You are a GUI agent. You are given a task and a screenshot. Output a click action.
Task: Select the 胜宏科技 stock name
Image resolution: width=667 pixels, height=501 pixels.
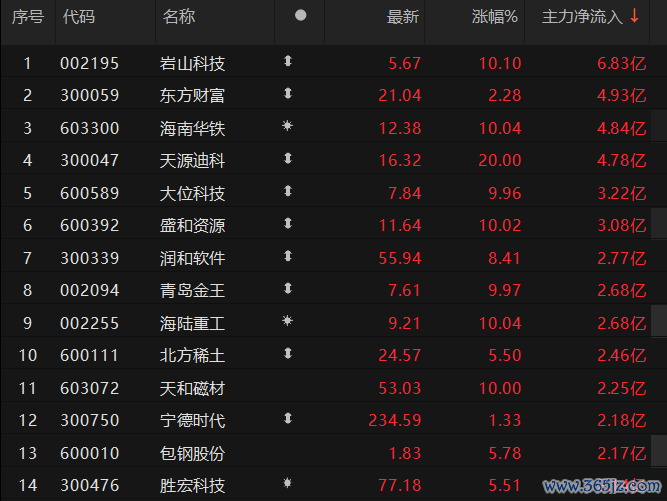(x=193, y=484)
